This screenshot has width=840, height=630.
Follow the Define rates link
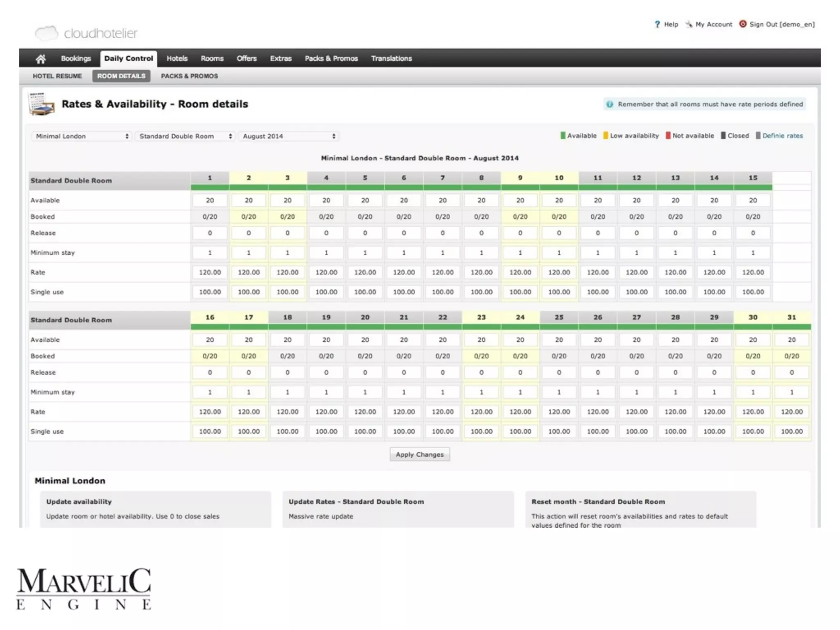coord(782,136)
